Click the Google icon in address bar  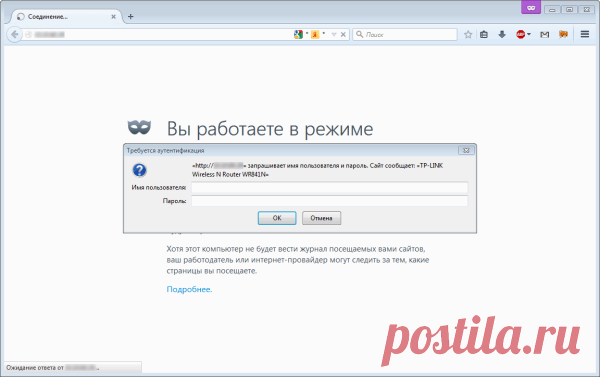click(298, 34)
